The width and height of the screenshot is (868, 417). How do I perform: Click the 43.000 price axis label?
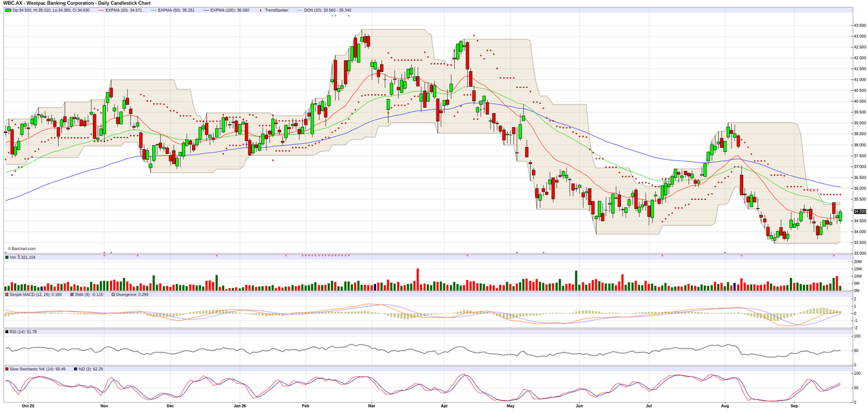(x=859, y=36)
